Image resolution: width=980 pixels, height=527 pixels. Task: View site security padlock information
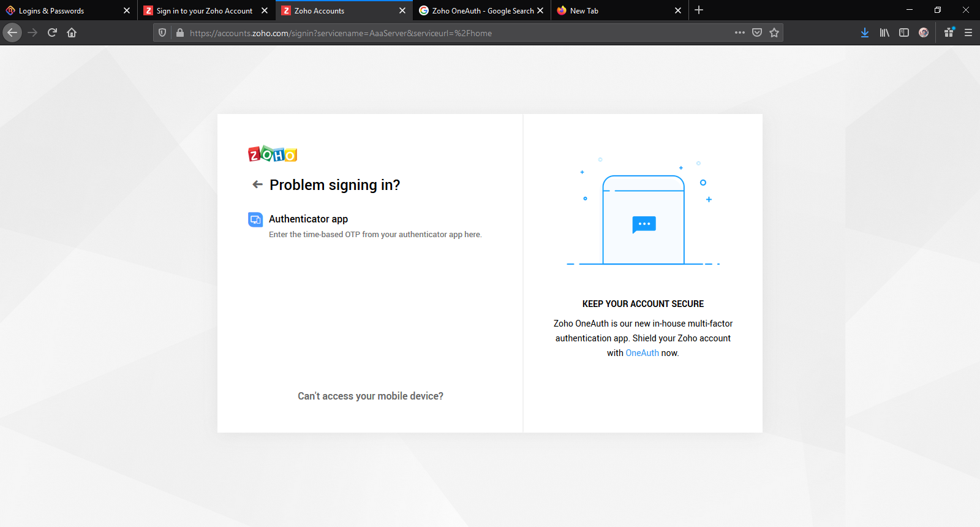pyautogui.click(x=179, y=33)
